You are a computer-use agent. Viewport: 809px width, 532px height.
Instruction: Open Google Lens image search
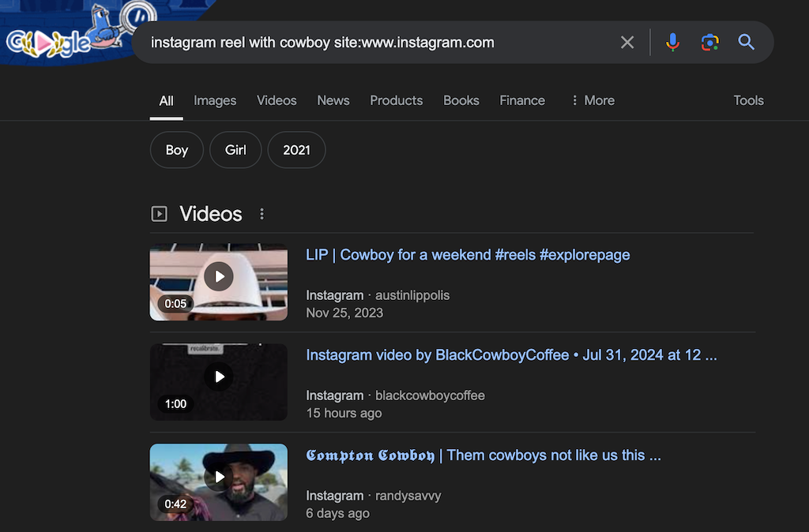click(709, 43)
